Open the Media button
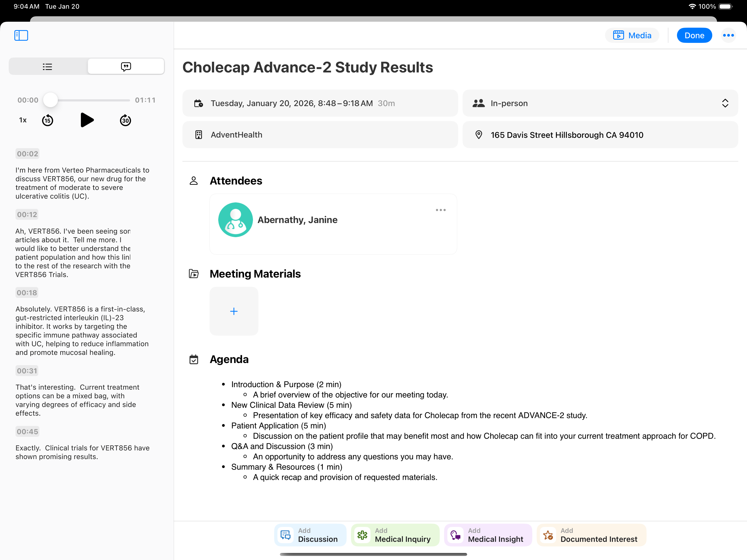 (632, 36)
